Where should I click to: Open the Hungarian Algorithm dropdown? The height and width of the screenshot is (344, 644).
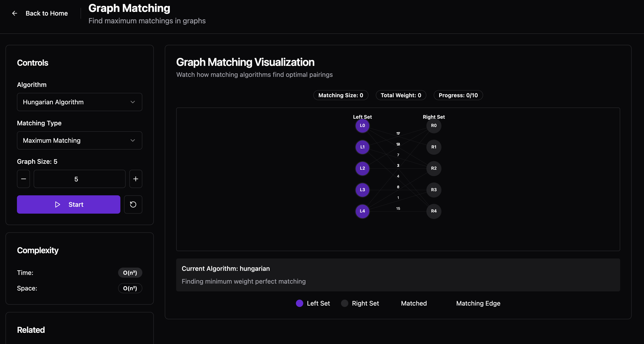[79, 102]
